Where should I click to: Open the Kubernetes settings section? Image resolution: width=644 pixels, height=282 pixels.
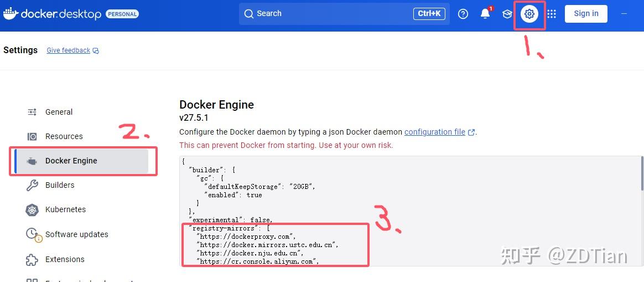[x=65, y=209]
